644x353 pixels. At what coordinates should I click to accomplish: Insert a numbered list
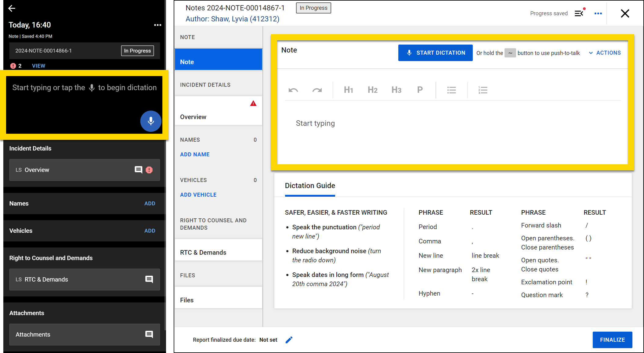[x=483, y=90]
